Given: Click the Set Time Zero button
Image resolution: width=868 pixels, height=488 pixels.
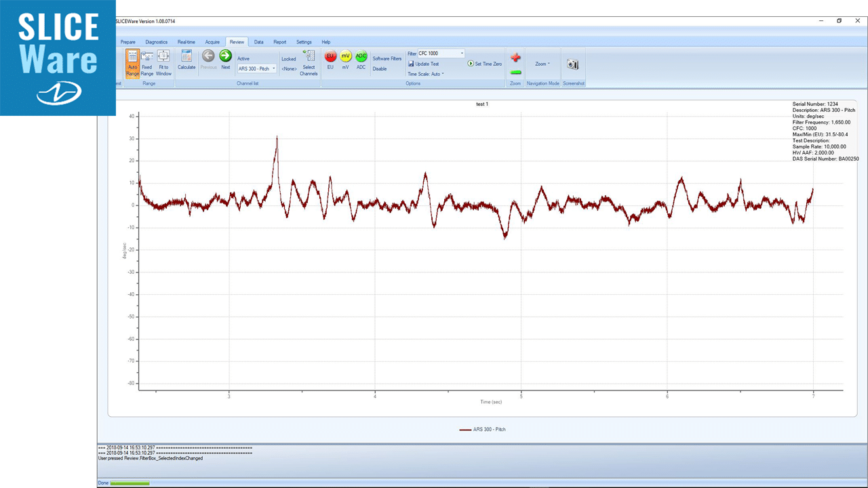Looking at the screenshot, I should [485, 64].
